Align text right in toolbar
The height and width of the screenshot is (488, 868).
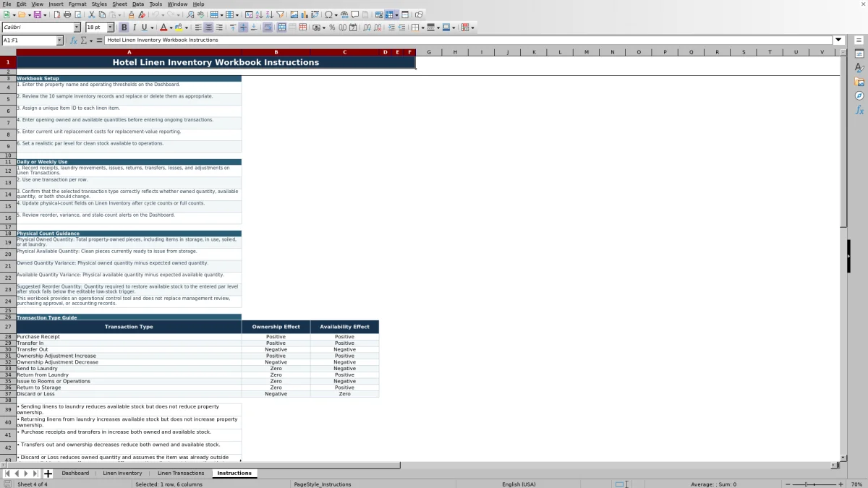point(219,27)
